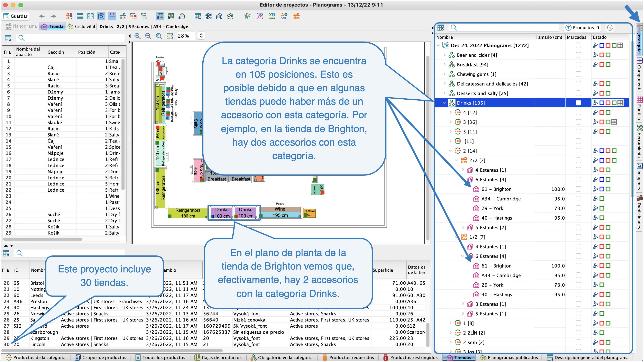The image size is (644, 362).
Task: Open table settings icon above stores table
Action: 6,253
